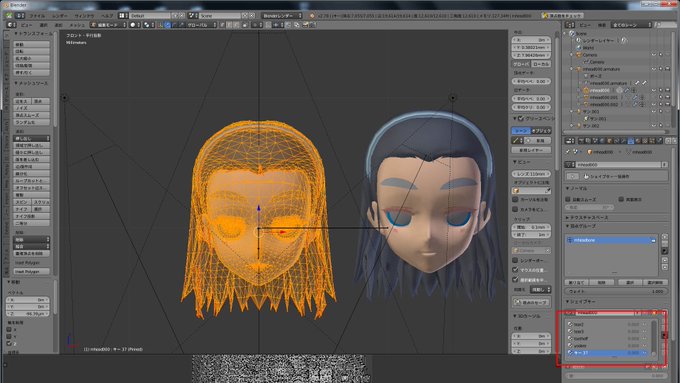Open the Physics properties tab icon
This screenshot has width=680, height=383.
coord(660,141)
